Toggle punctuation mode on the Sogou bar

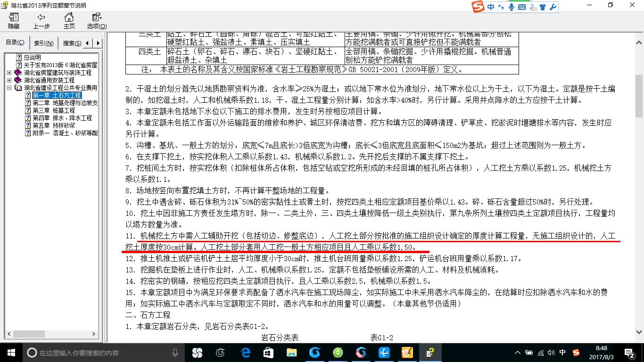click(501, 7)
